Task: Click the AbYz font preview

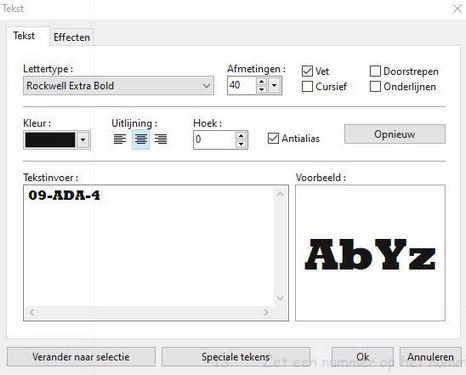Action: [370, 255]
